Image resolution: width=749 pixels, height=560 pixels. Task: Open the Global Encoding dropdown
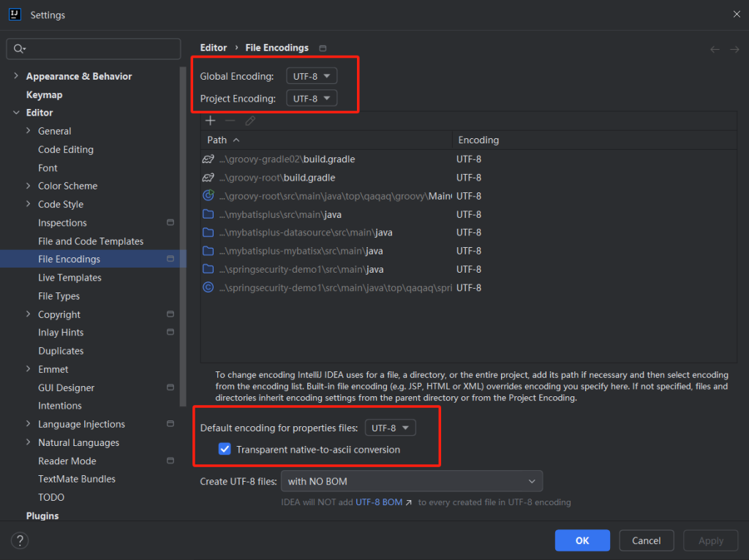click(x=312, y=76)
